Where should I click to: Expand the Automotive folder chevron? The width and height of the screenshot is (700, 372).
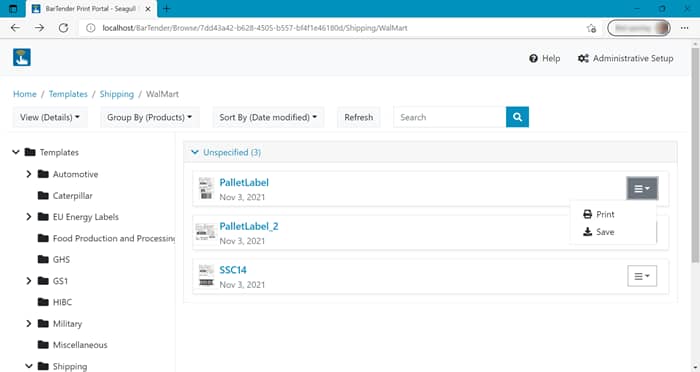tap(29, 174)
